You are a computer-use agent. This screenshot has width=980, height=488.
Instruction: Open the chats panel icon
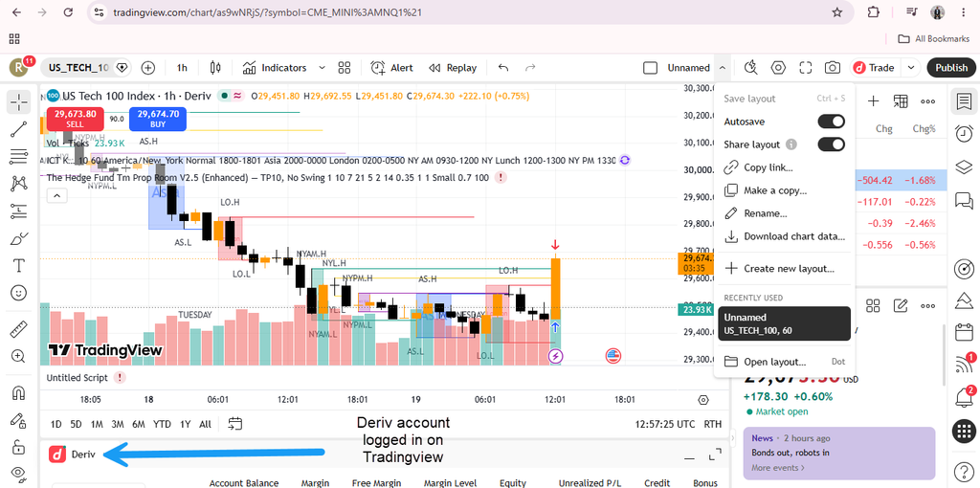coord(964,200)
